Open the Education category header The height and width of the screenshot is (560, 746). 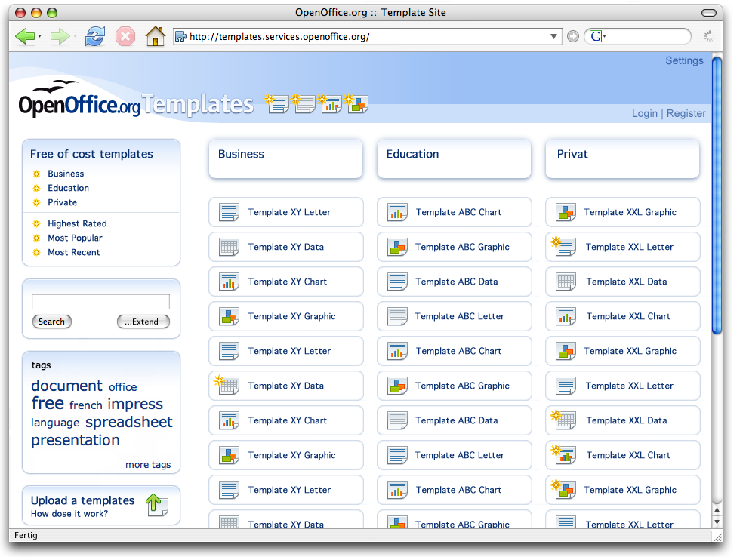(454, 158)
